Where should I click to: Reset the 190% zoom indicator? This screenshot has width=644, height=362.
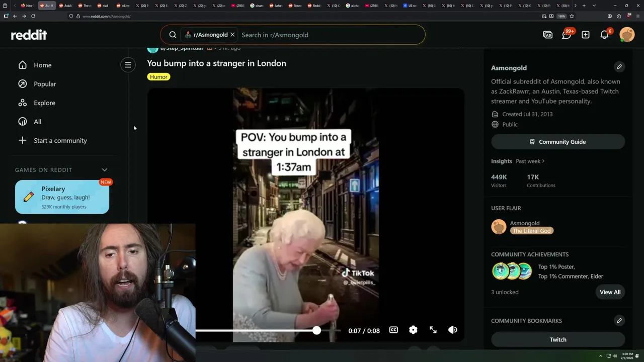click(561, 16)
